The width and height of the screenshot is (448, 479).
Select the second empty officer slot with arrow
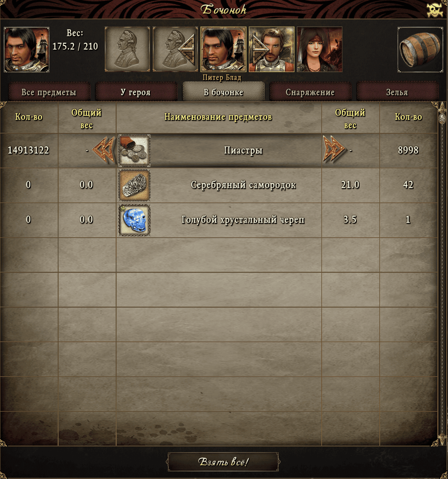click(x=175, y=49)
